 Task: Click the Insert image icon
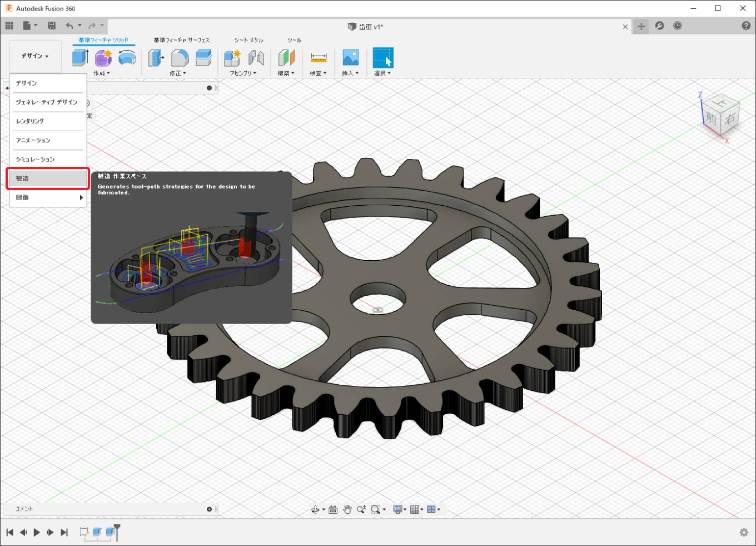[350, 57]
